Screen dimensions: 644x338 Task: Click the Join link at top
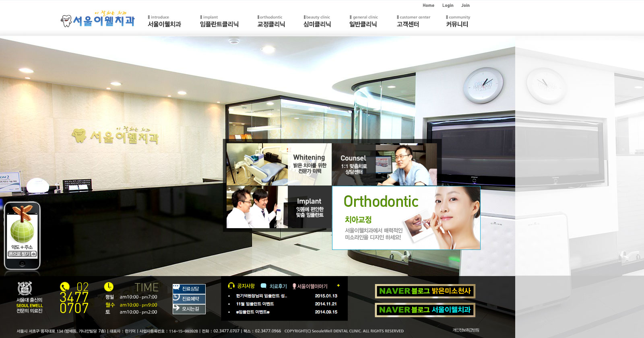click(x=465, y=5)
